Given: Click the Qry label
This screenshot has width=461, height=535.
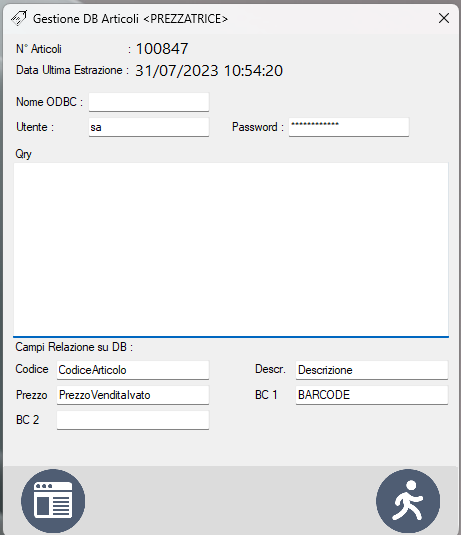Looking at the screenshot, I should coord(24,154).
